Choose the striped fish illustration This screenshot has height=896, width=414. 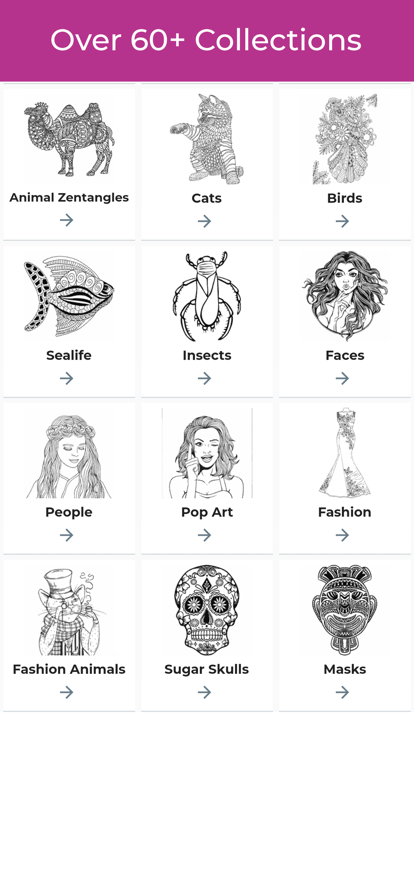point(69,296)
